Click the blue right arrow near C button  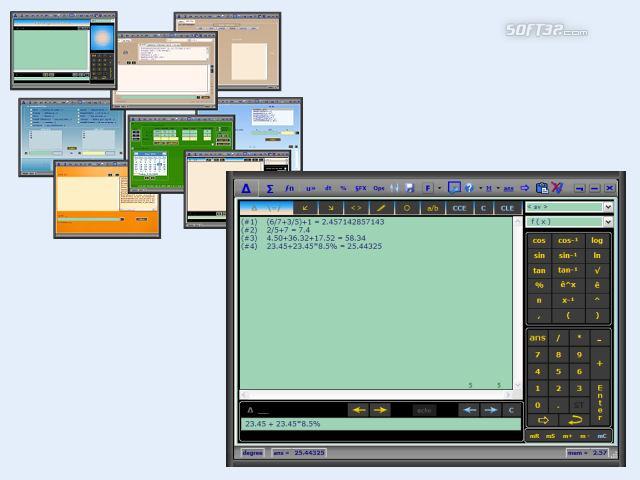(491, 410)
